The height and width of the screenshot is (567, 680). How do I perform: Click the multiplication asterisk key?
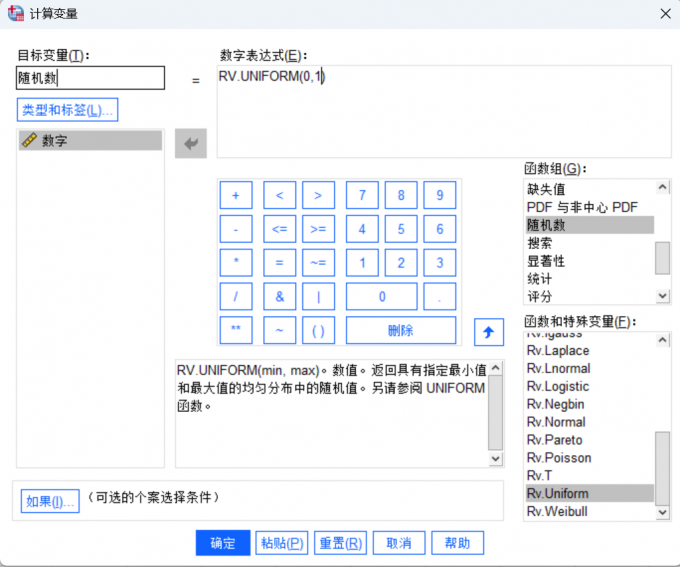(236, 262)
